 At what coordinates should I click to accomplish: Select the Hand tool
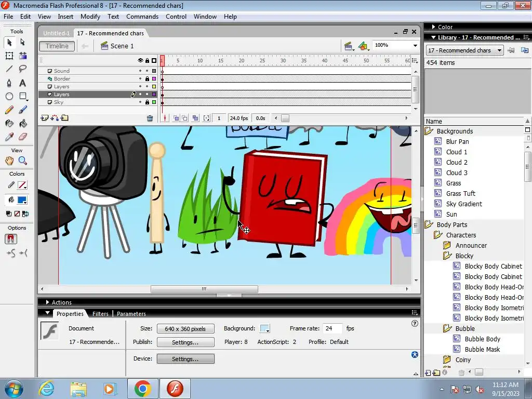tap(9, 161)
